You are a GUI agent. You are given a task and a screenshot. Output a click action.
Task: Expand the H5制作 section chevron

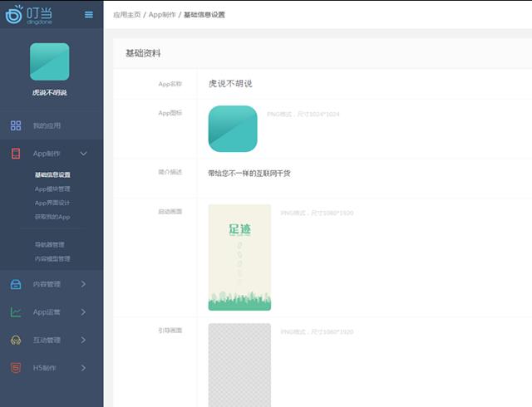pyautogui.click(x=83, y=368)
